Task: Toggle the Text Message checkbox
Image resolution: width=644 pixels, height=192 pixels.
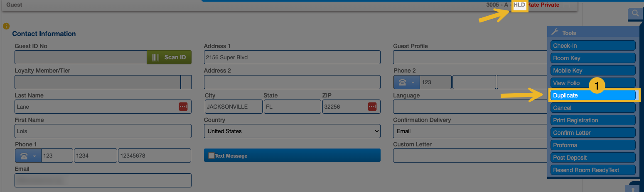Action: click(x=211, y=156)
